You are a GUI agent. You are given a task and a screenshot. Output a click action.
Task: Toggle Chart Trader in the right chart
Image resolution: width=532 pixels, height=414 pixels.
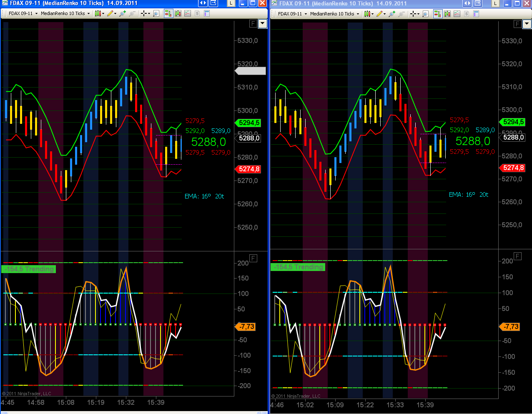[438, 14]
